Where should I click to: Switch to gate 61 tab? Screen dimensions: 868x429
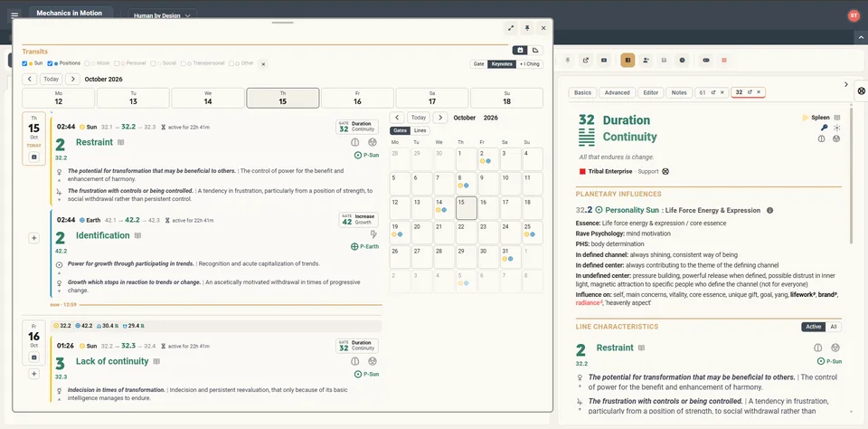702,92
